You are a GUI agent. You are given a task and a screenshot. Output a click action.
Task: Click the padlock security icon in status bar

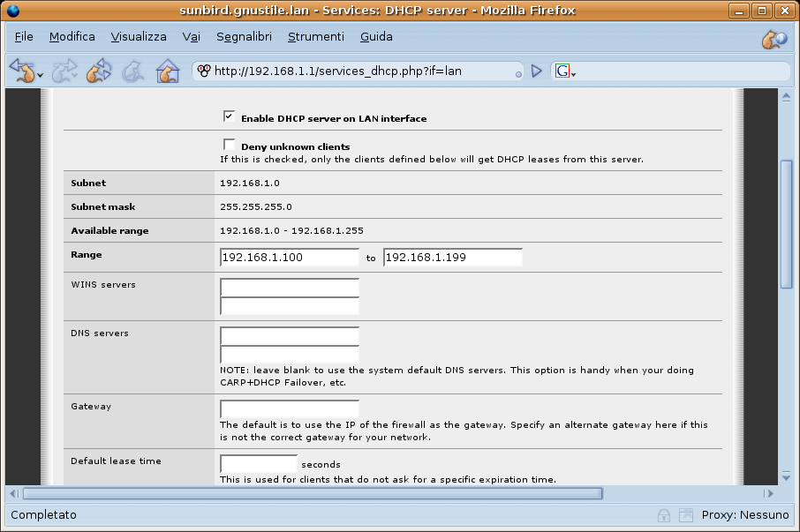[663, 514]
